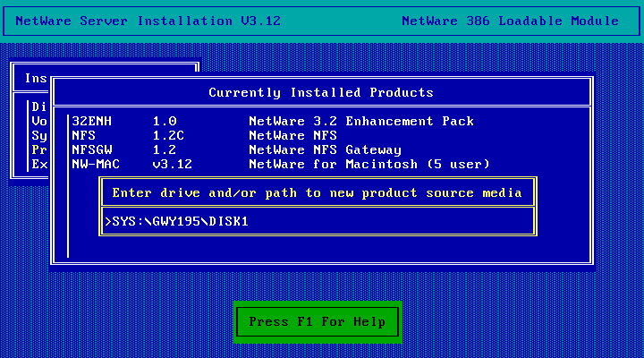This screenshot has width=644, height=358.
Task: Click the source media path input field
Action: click(318, 222)
